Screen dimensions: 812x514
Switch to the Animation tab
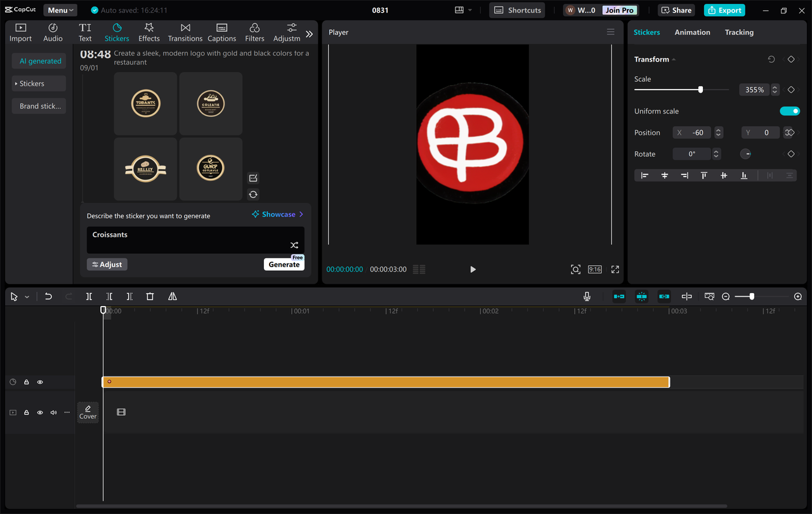(692, 32)
